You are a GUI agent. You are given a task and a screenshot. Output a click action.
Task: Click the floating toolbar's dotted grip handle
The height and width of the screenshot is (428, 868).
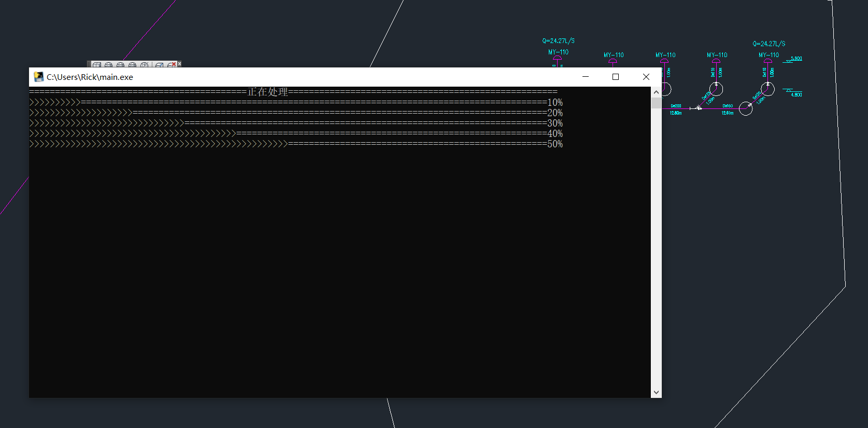tap(89, 65)
